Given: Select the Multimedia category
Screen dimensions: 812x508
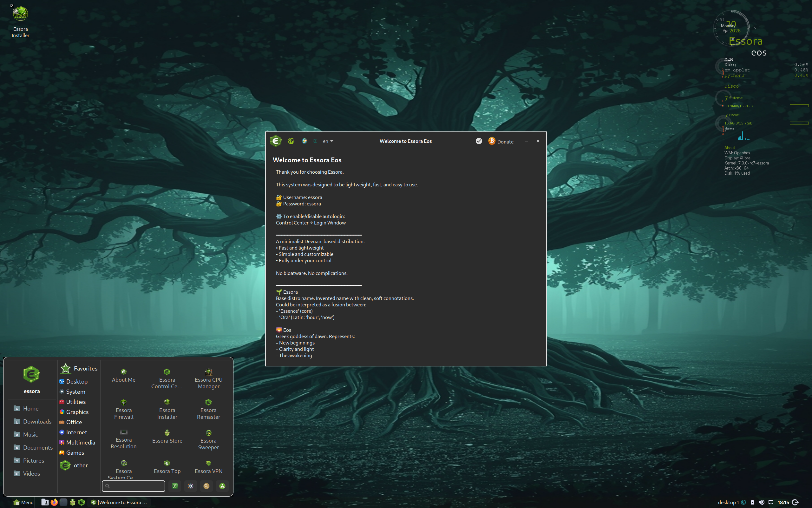Looking at the screenshot, I should [x=77, y=443].
